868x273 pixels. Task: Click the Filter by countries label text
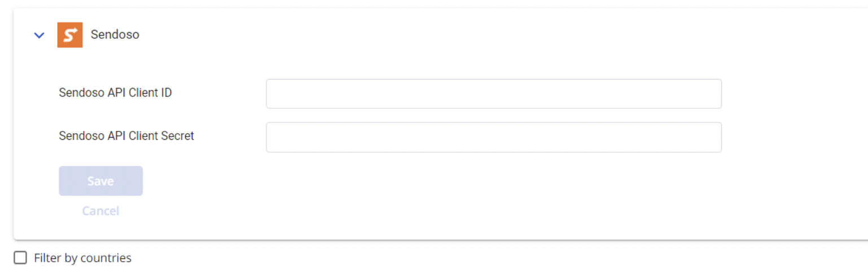pos(83,258)
